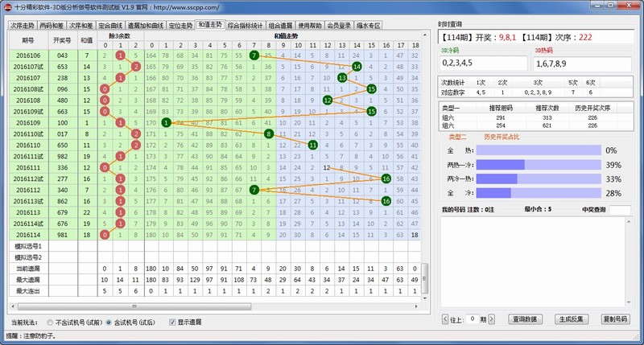Open the 次序走势 tab
Viewport: 644px width, 345px height.
(23, 26)
